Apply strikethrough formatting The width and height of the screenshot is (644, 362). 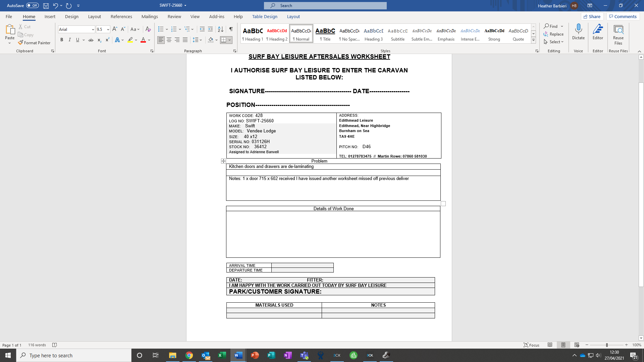[x=91, y=40]
